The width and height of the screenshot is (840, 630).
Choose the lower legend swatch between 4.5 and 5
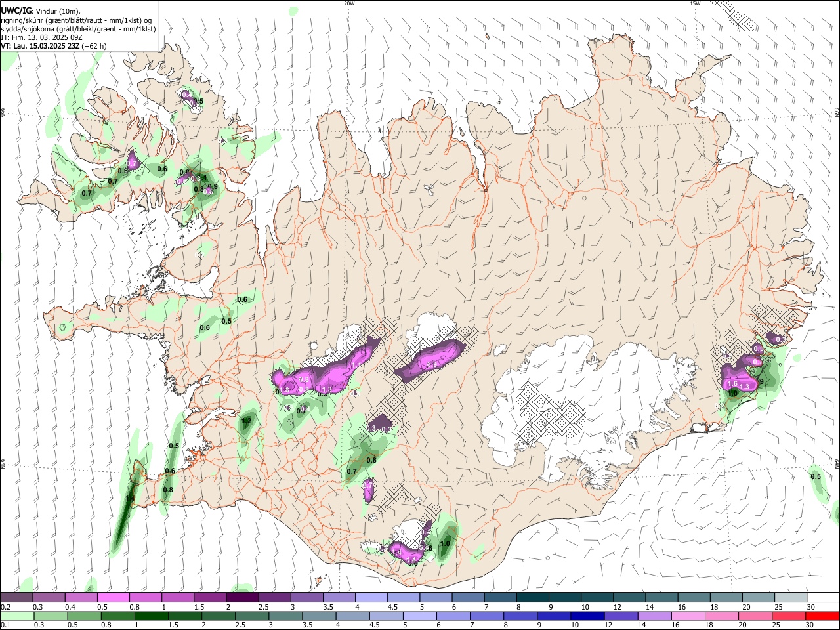coord(387,616)
